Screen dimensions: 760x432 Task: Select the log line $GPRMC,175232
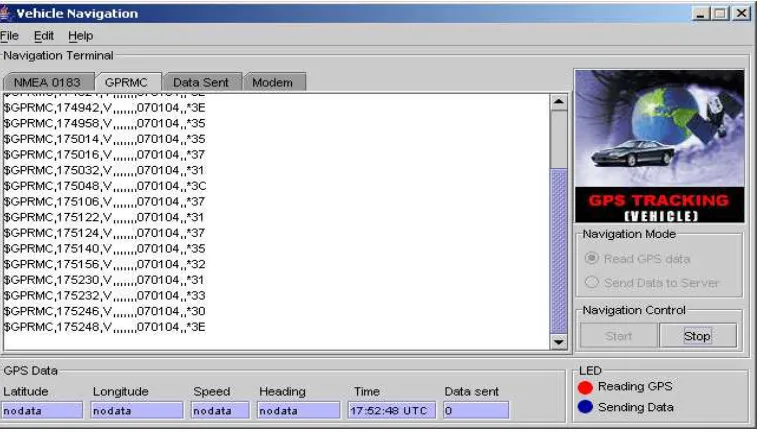[104, 295]
